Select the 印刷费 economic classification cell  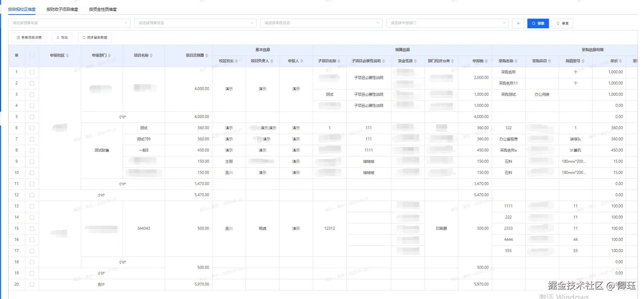[x=441, y=229]
